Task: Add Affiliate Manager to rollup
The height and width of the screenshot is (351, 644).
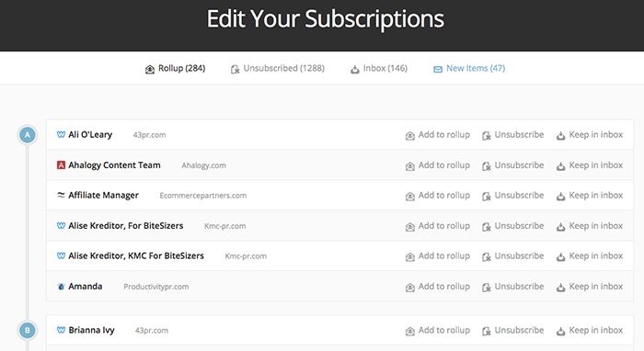Action: (438, 196)
